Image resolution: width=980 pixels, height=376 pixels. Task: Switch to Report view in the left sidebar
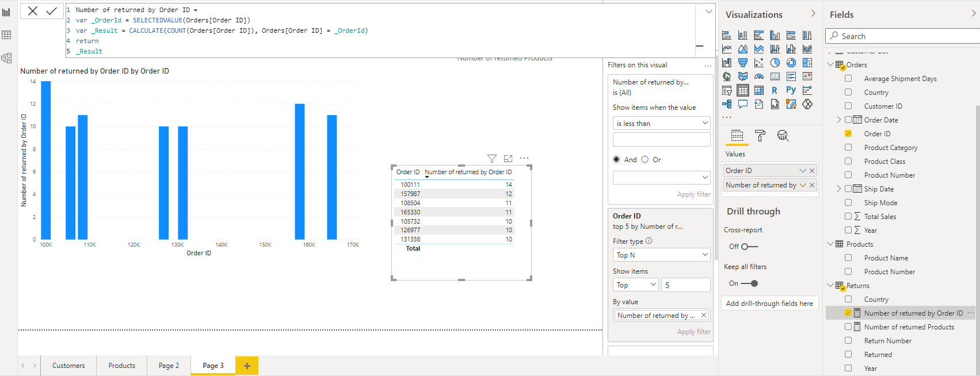coord(6,12)
